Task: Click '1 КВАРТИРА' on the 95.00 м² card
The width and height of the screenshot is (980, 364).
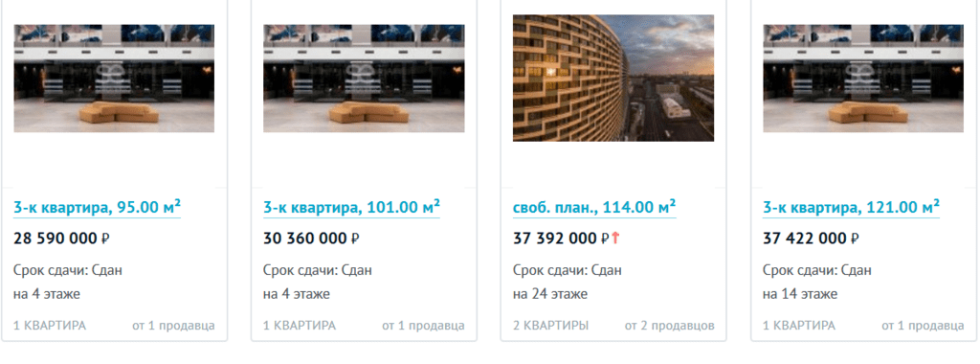Action: [x=50, y=326]
